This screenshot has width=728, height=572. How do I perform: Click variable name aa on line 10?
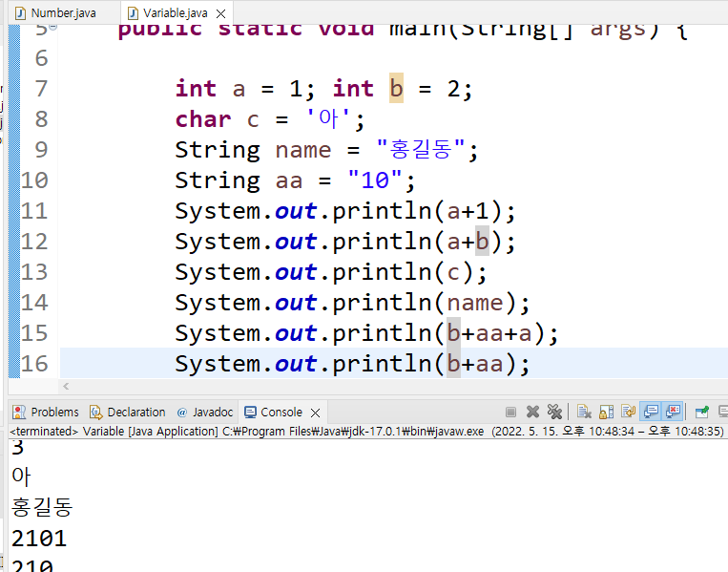(289, 181)
